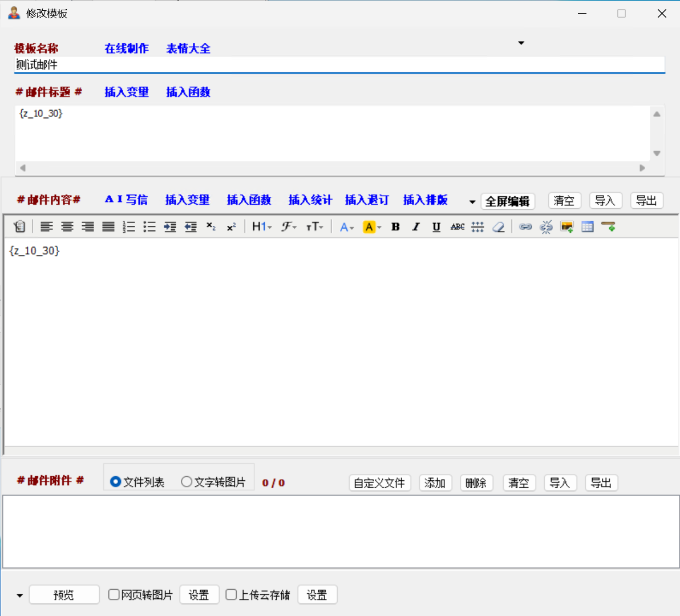Insert a table with the table icon

(x=588, y=227)
